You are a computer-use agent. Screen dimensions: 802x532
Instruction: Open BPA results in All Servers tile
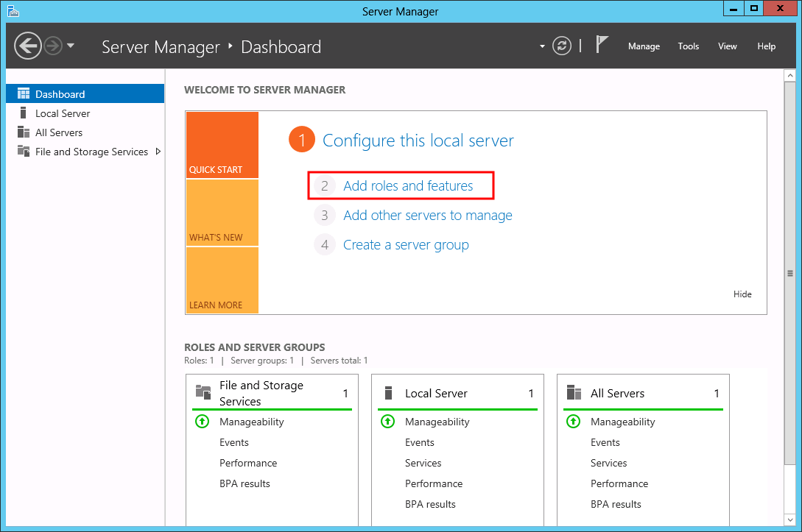(616, 504)
